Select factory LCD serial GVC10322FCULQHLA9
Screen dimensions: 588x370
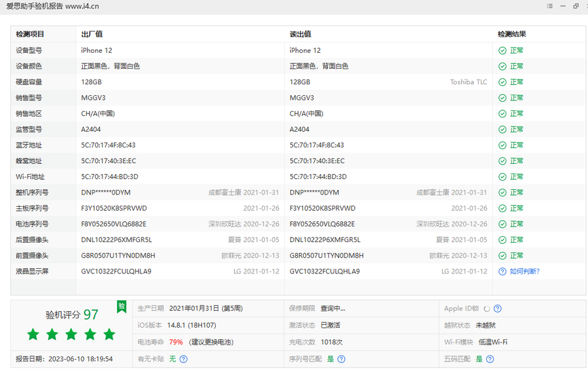click(116, 271)
